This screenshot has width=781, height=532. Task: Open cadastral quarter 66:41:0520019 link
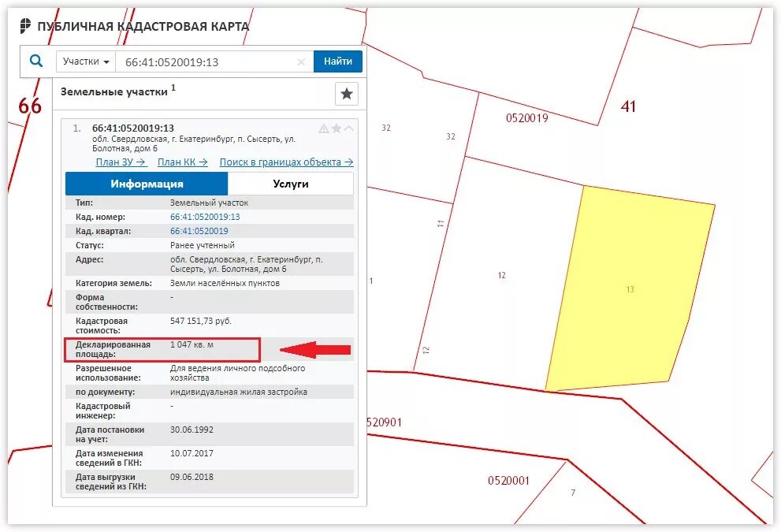(x=199, y=231)
